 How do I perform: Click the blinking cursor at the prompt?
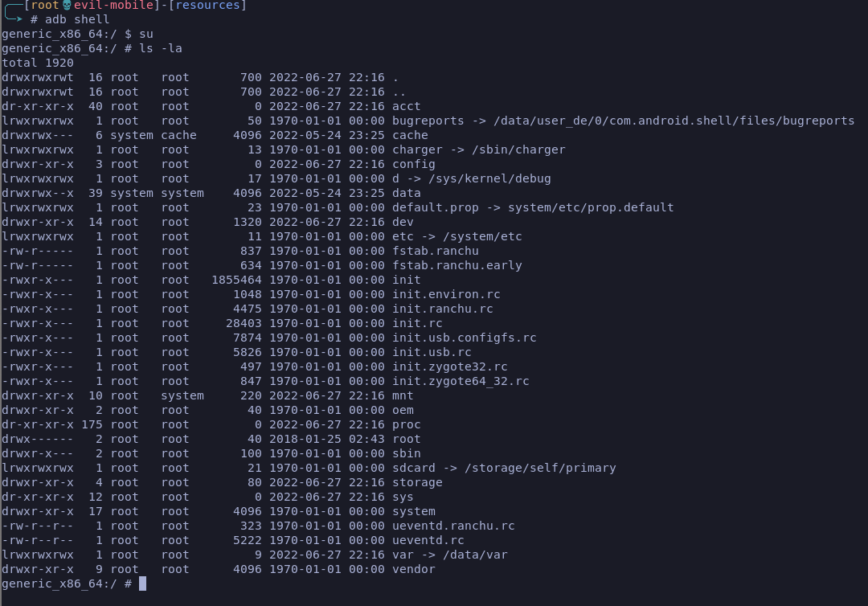(141, 583)
